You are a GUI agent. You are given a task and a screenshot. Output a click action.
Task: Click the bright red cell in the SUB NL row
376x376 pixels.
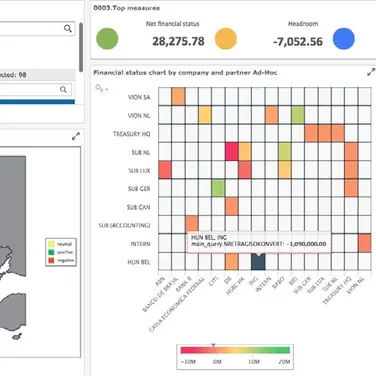(x=232, y=152)
